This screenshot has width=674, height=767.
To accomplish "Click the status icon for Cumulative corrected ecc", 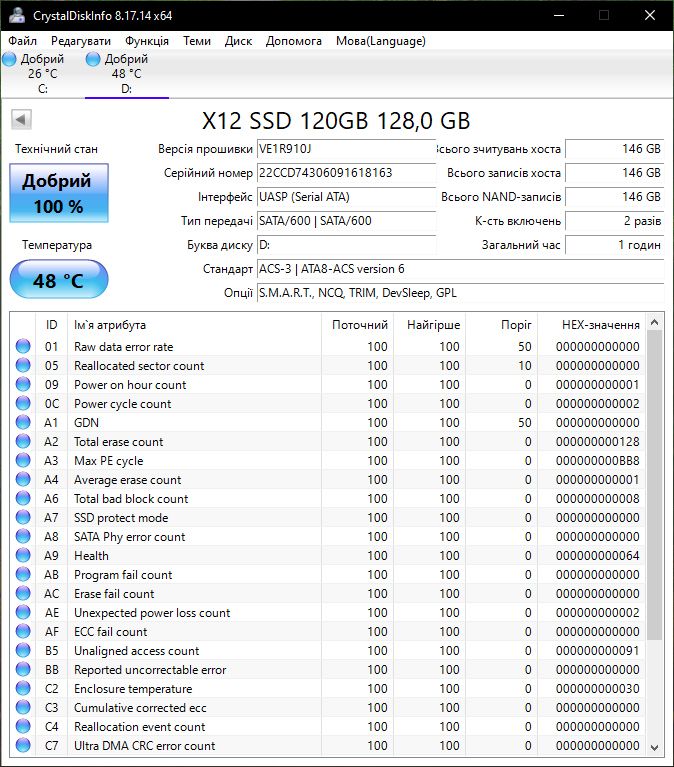I will coord(23,707).
